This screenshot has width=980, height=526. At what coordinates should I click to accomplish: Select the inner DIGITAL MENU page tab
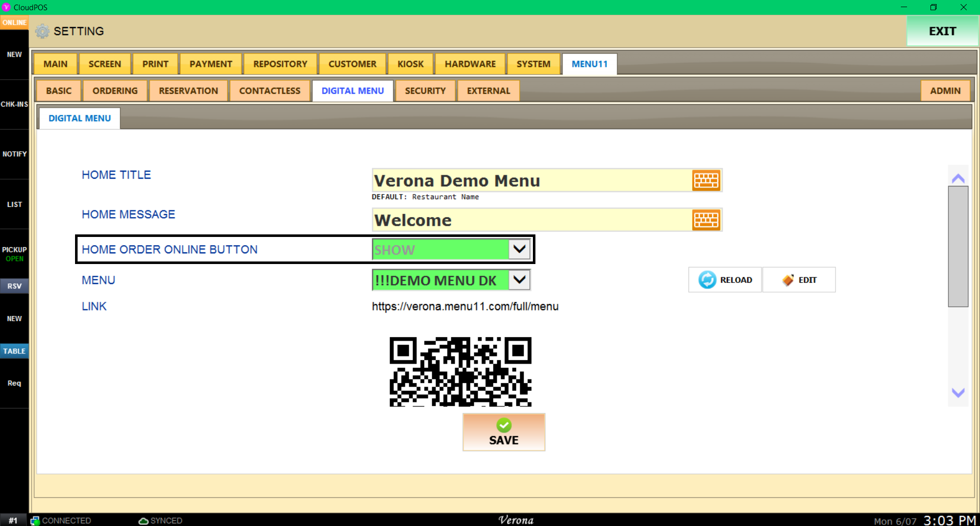(x=80, y=118)
